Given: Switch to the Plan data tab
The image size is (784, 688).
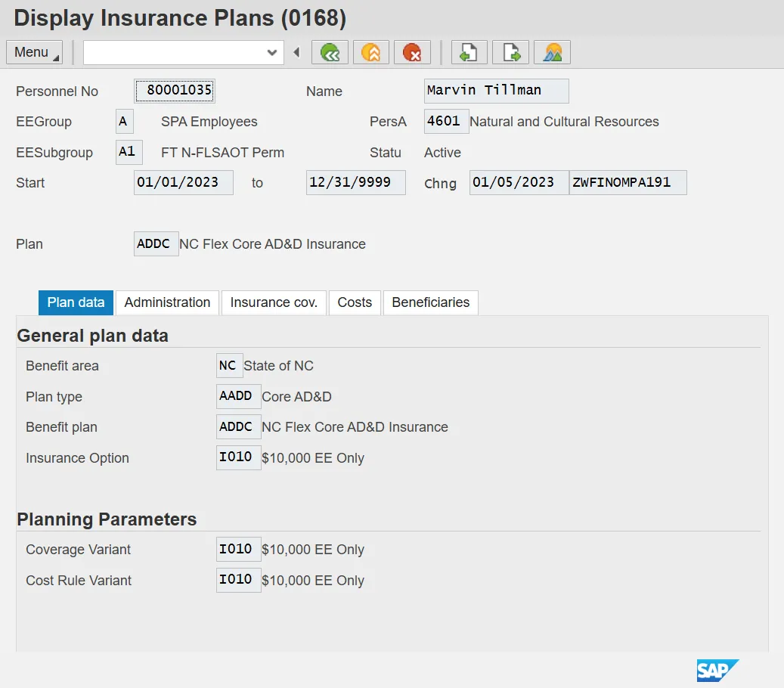Looking at the screenshot, I should point(76,302).
